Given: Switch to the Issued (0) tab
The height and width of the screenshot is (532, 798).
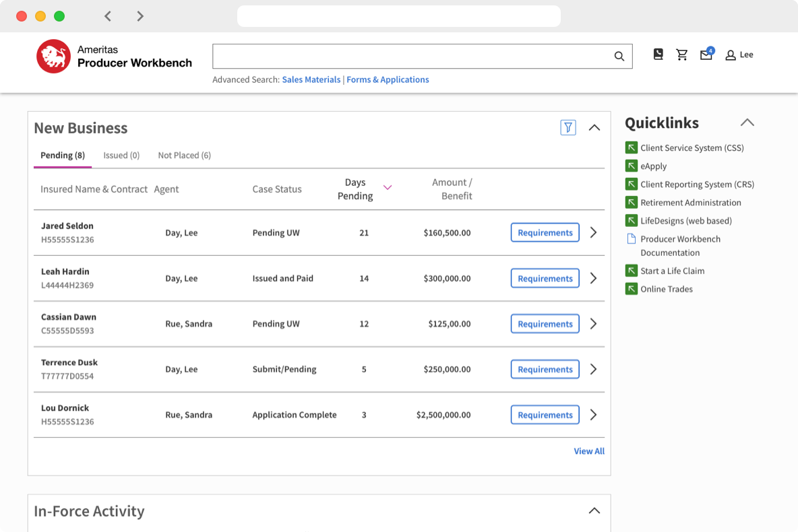Looking at the screenshot, I should (x=121, y=156).
